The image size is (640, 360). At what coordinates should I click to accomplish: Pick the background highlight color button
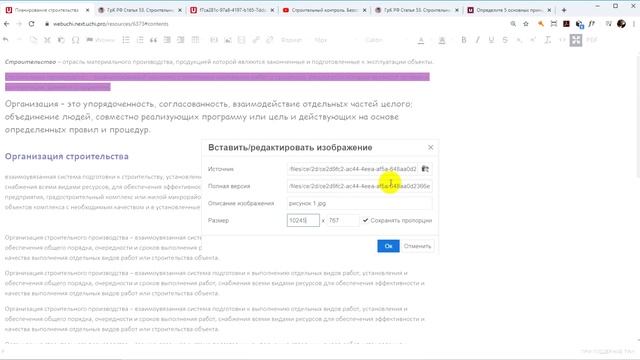442,40
